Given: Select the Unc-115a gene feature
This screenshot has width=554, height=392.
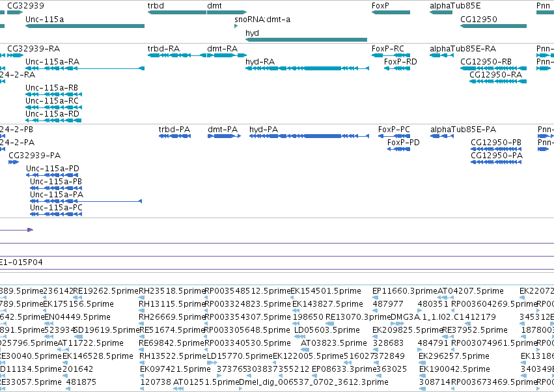Looking at the screenshot, I should [x=85, y=26].
